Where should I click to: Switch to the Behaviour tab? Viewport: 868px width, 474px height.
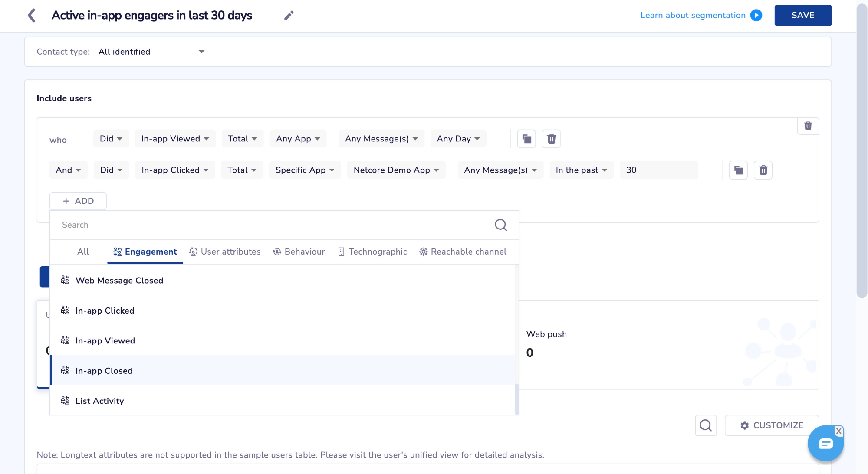pos(299,252)
